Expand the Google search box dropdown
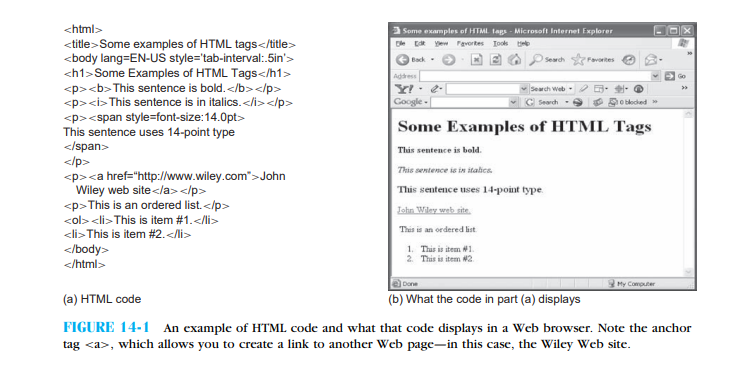The image size is (736, 366). click(x=514, y=102)
